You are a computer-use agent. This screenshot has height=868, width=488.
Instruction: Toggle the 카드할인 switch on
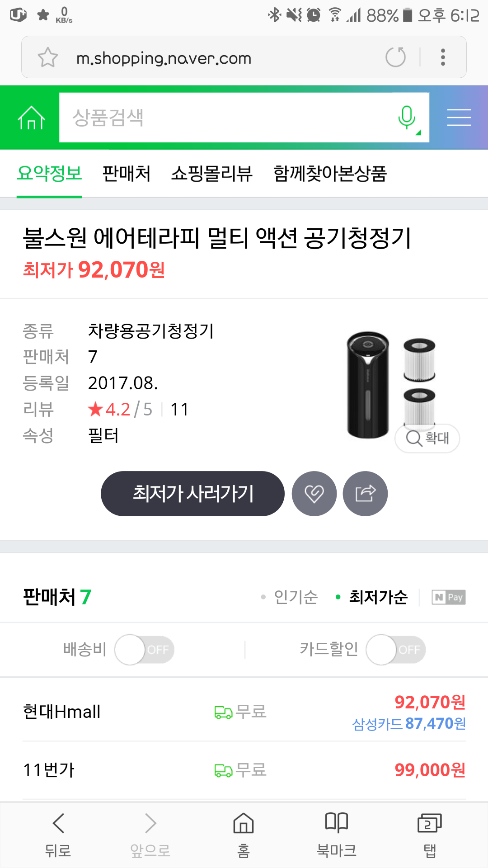[396, 650]
